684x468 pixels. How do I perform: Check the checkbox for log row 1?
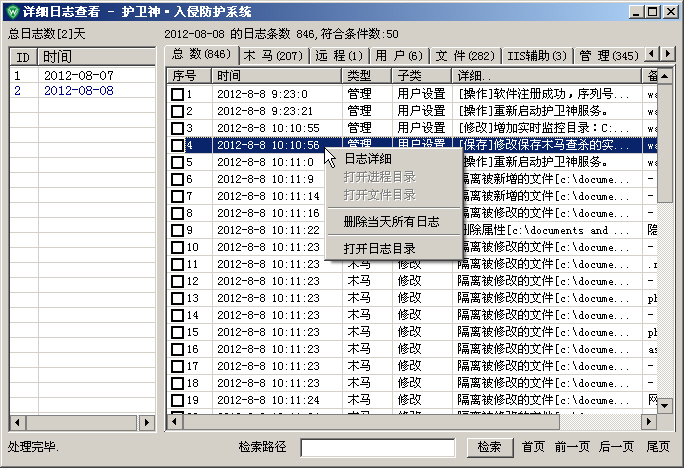[177, 94]
